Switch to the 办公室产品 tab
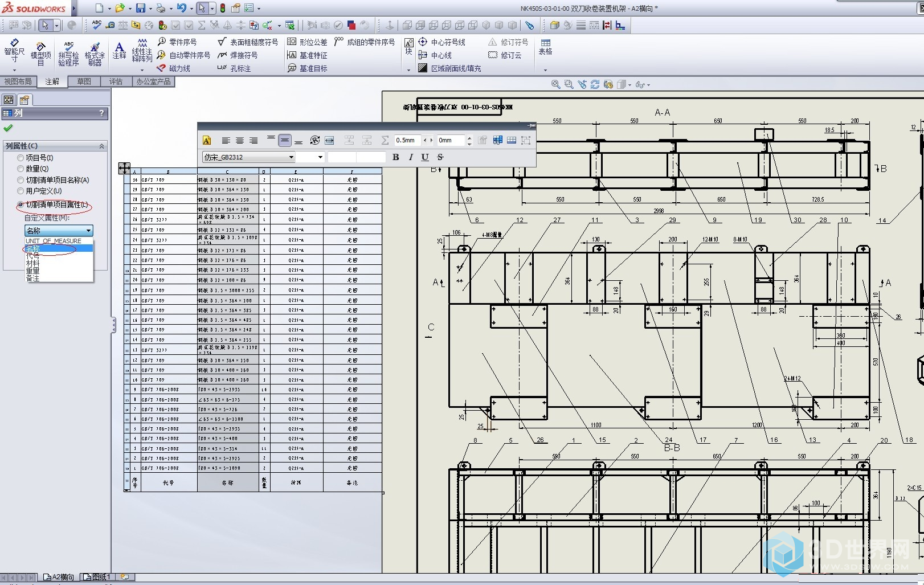Viewport: 924px width, 585px height. [153, 81]
